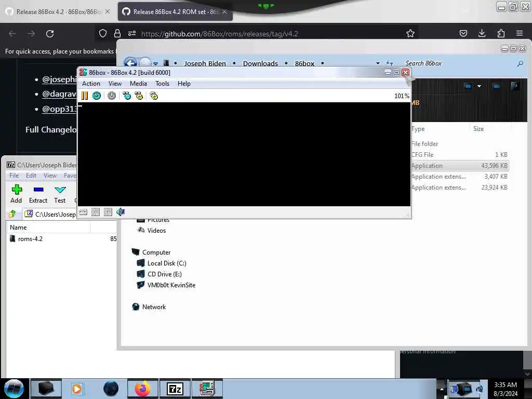Bookmark this page with the star icon
The image size is (532, 399).
[x=410, y=33]
